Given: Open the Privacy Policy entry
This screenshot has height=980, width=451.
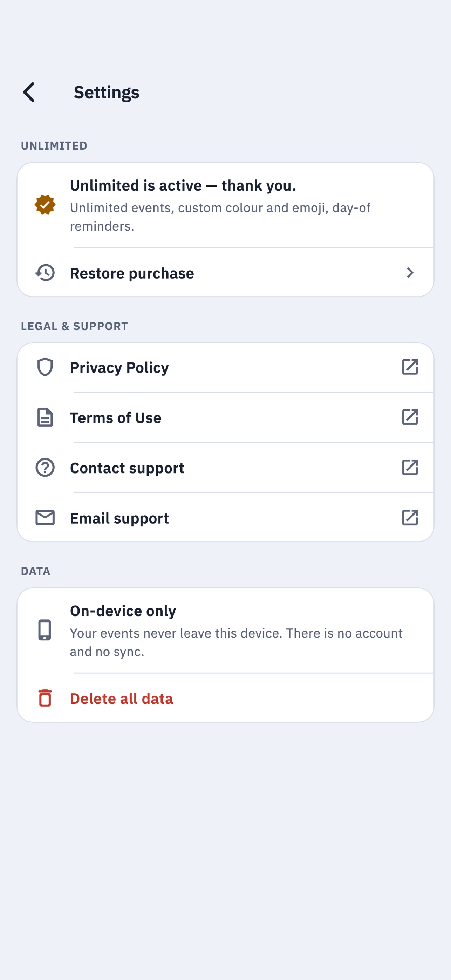Looking at the screenshot, I should (226, 367).
